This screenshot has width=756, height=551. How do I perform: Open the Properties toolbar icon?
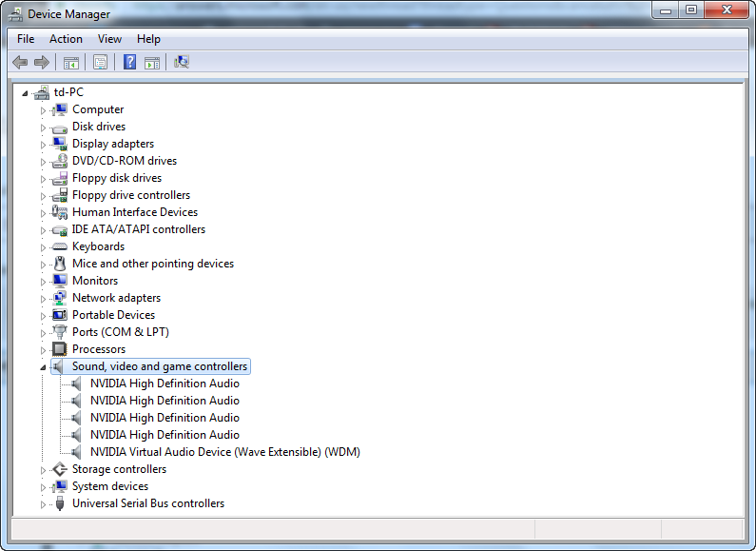coord(100,62)
